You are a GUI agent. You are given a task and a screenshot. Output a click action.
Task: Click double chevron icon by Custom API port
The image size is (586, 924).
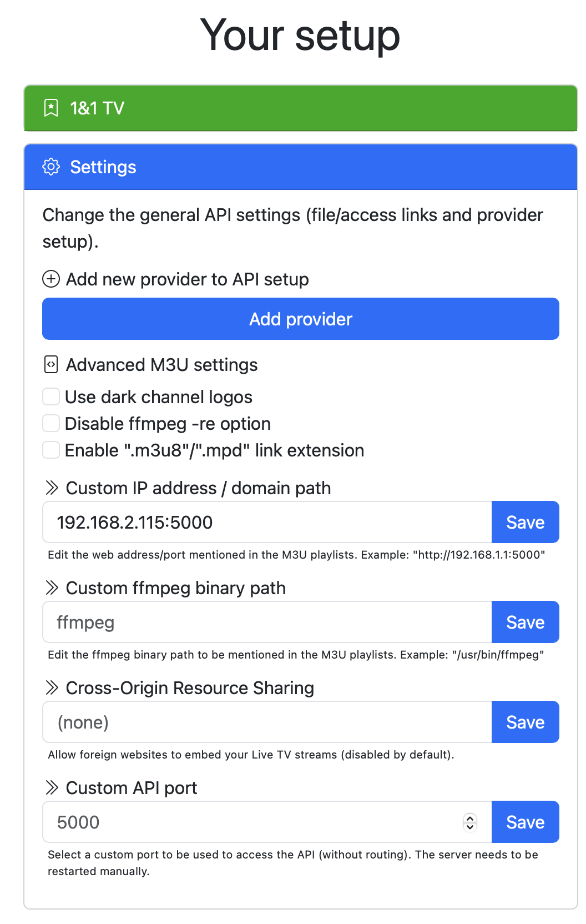(x=52, y=787)
